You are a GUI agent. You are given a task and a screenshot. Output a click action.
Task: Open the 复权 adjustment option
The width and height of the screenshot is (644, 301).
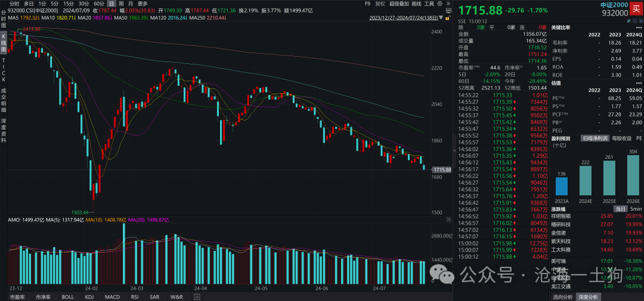(x=380, y=4)
